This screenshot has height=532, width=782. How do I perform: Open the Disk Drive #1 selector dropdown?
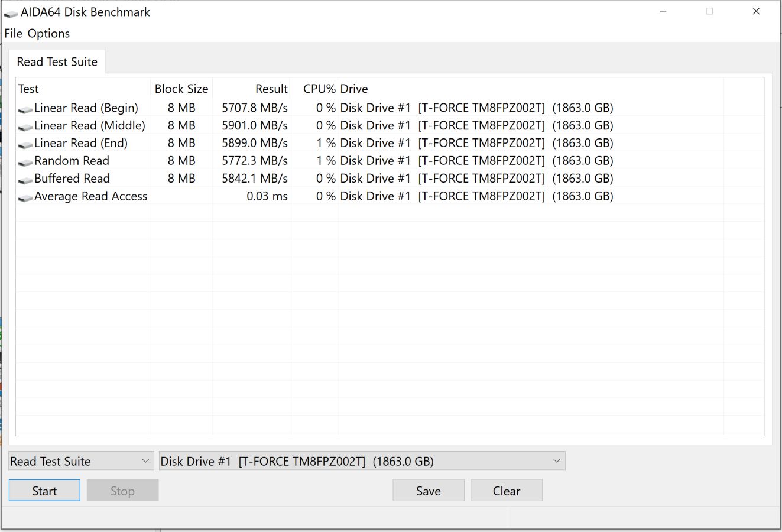click(x=362, y=461)
